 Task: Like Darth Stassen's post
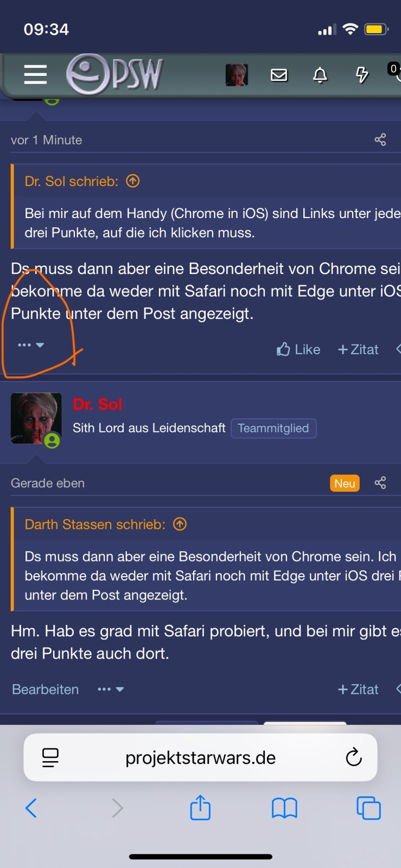[x=298, y=349]
